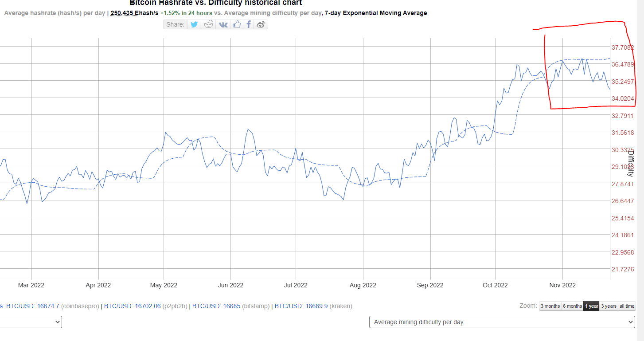
Task: Share chart via Weibo icon
Action: click(261, 24)
